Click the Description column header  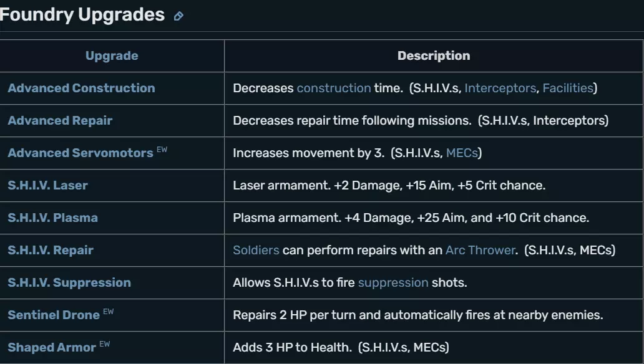click(x=434, y=56)
